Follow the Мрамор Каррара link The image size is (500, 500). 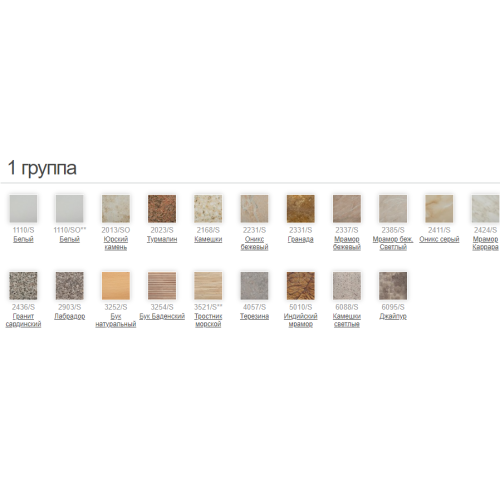(485, 243)
